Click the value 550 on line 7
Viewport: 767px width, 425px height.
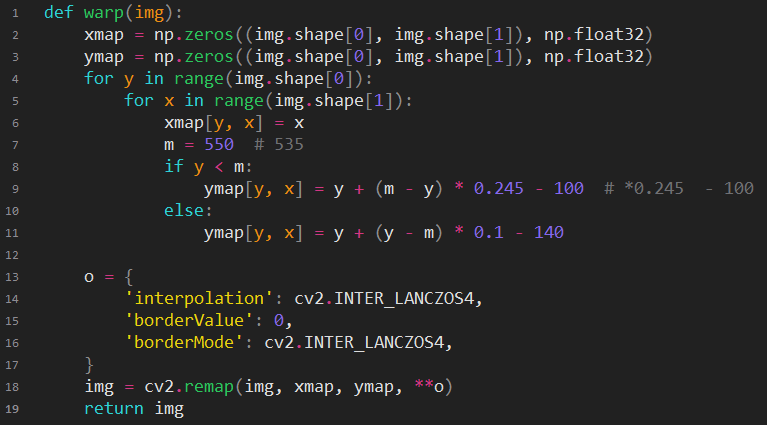pyautogui.click(x=219, y=145)
